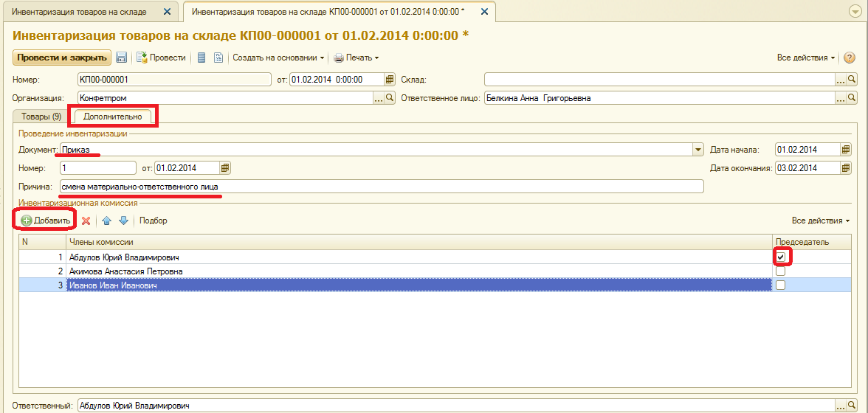Viewport: 868px width, 413px height.
Task: Delete commission member with red X icon
Action: pyautogui.click(x=86, y=221)
